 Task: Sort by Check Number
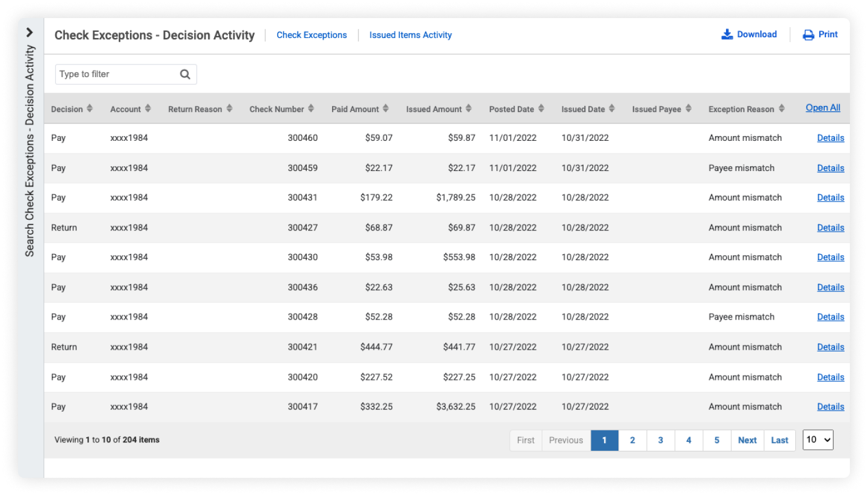click(310, 109)
